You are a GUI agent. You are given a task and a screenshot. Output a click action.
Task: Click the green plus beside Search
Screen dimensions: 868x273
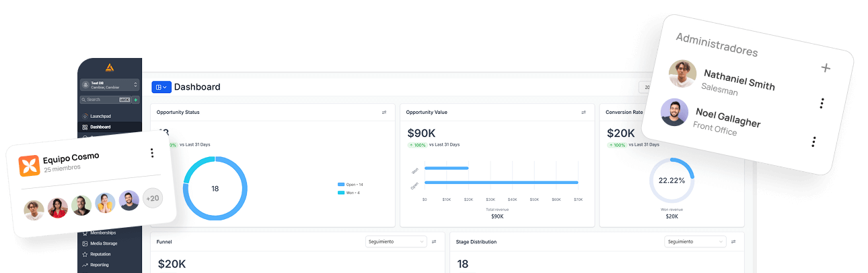point(136,100)
